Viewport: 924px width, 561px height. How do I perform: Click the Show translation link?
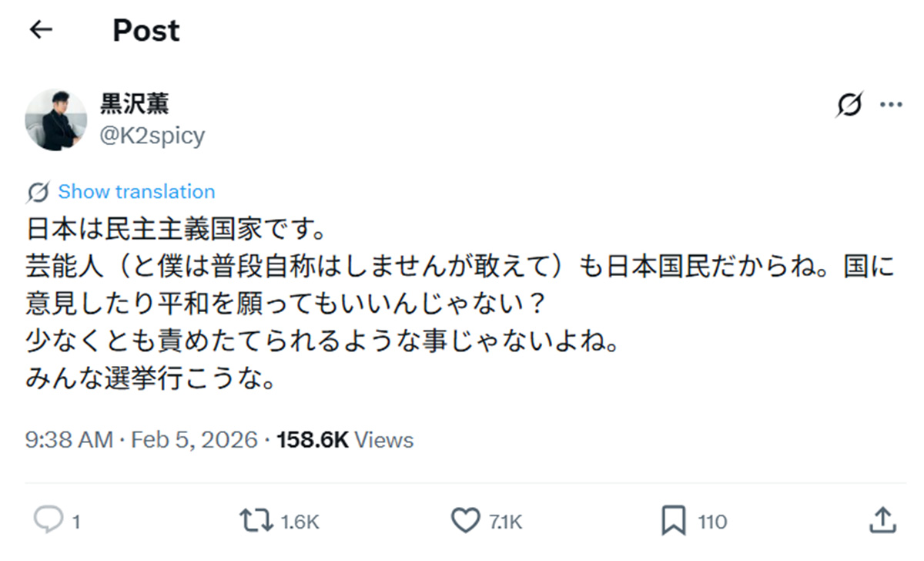tap(136, 192)
